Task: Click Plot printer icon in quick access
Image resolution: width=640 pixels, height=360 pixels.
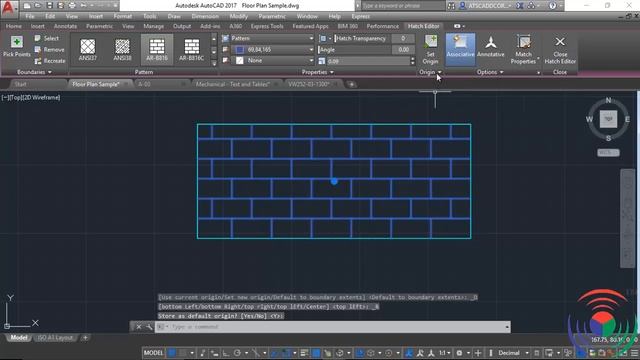Action: [72, 6]
